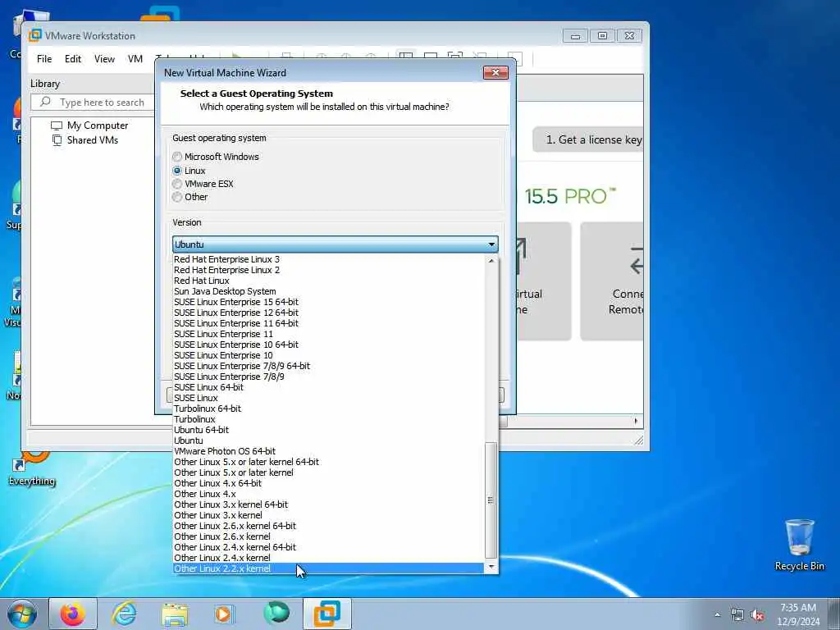
Task: Select Shared VMs in Library
Action: click(84, 140)
